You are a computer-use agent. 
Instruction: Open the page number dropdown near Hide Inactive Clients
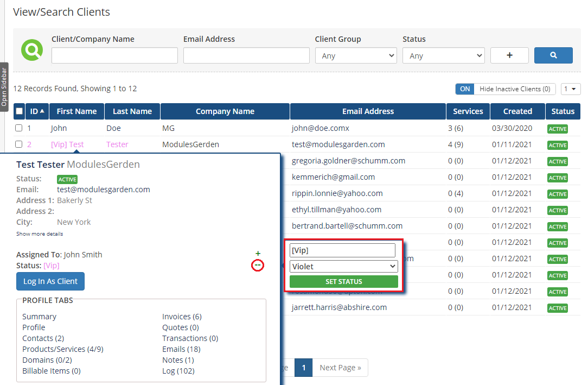coord(571,89)
